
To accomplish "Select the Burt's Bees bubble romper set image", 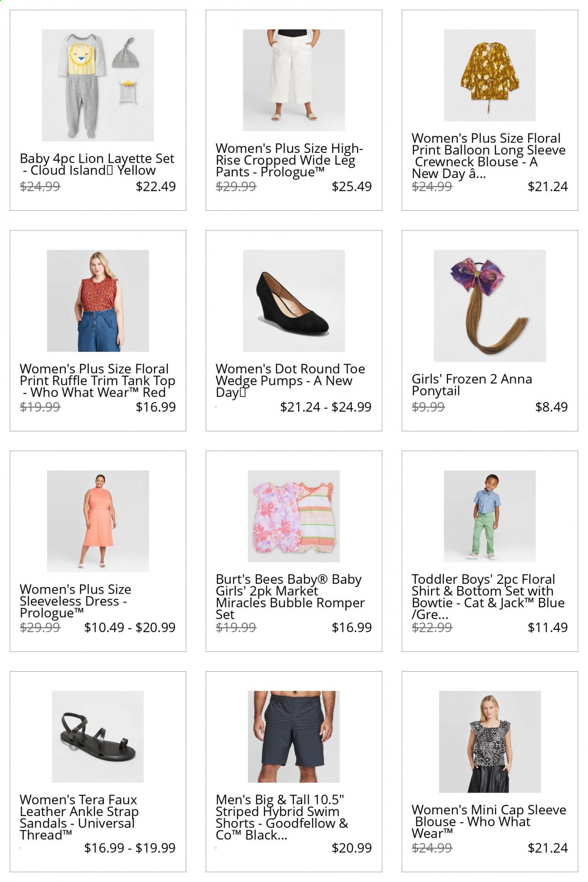I will [x=294, y=516].
